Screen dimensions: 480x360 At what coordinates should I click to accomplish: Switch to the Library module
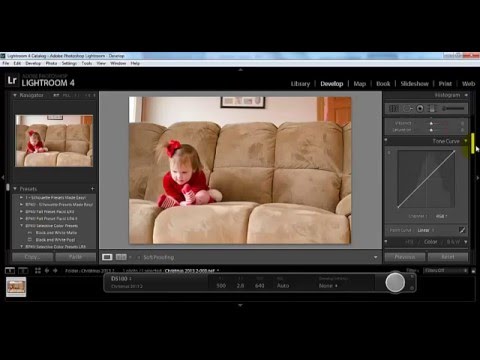click(x=300, y=84)
